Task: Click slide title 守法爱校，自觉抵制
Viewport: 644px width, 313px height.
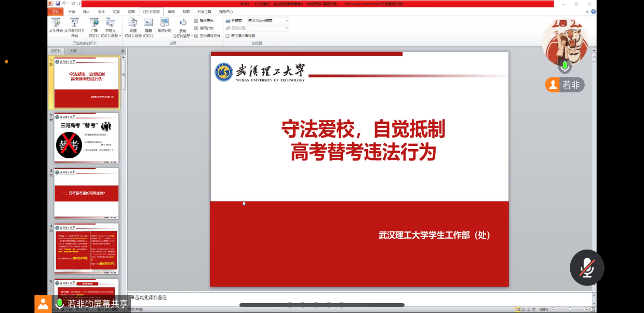Action: point(363,129)
